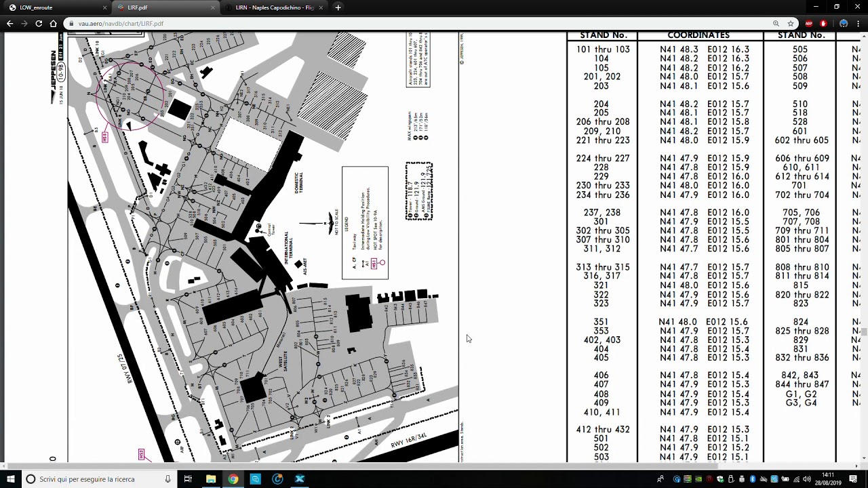Open the blue circular-arrow taskbar app
Image resolution: width=868 pixels, height=488 pixels.
(x=277, y=479)
